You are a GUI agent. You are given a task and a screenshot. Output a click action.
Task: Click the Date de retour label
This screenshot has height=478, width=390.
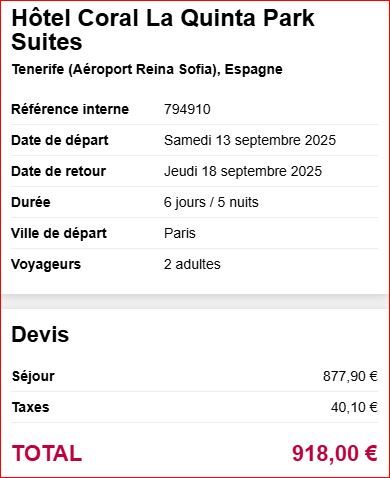click(x=58, y=171)
